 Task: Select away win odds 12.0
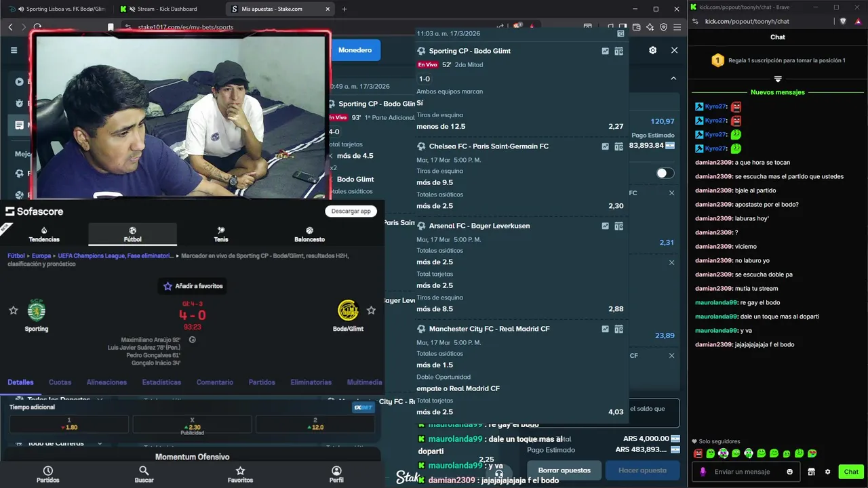tap(315, 424)
